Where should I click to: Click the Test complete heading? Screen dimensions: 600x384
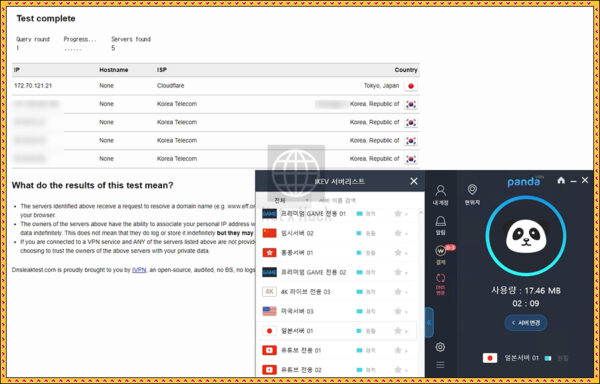(46, 18)
